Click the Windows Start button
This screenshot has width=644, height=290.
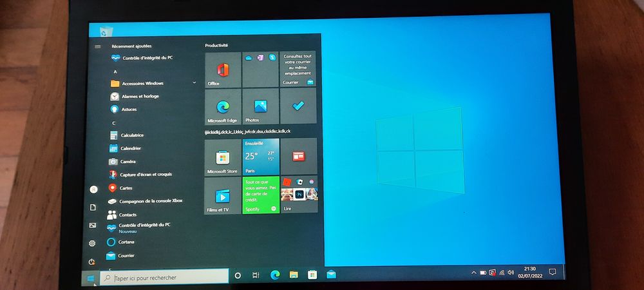[x=91, y=279]
